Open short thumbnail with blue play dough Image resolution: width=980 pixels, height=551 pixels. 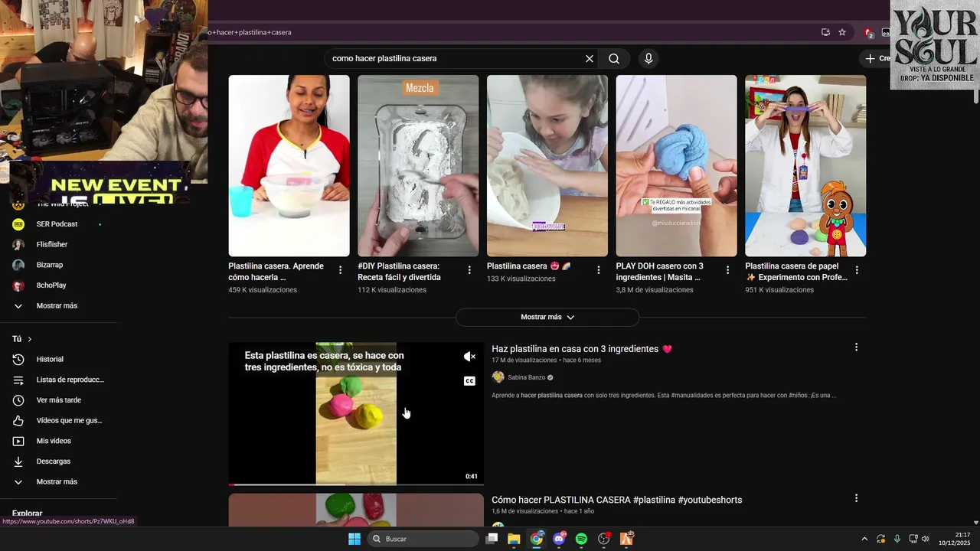[677, 165]
